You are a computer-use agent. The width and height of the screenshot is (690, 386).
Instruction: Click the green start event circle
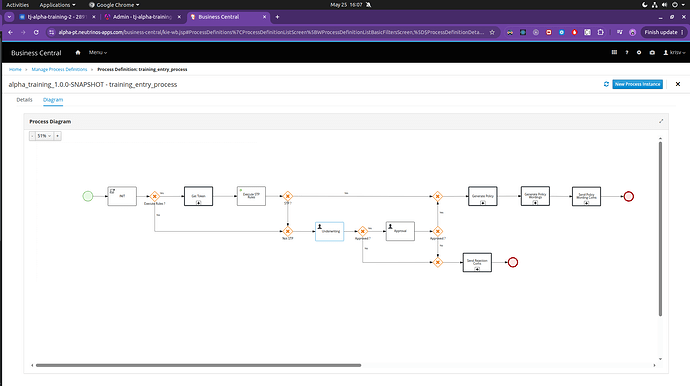click(x=88, y=196)
